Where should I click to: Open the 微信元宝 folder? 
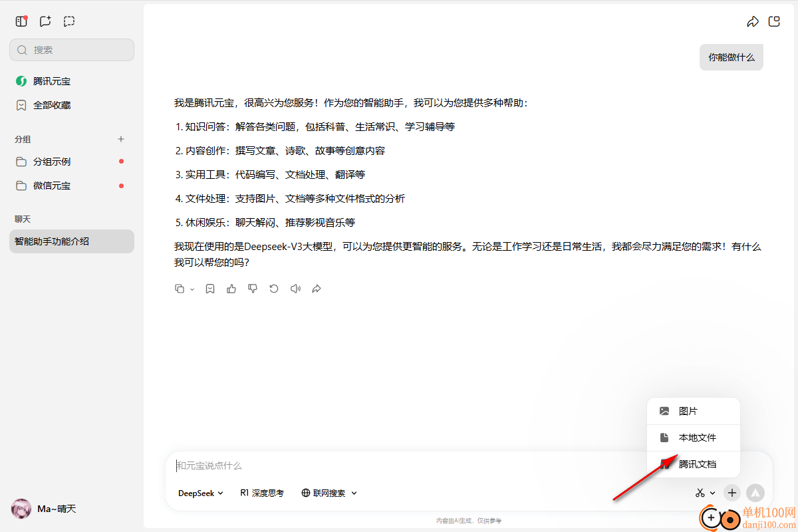[72, 186]
